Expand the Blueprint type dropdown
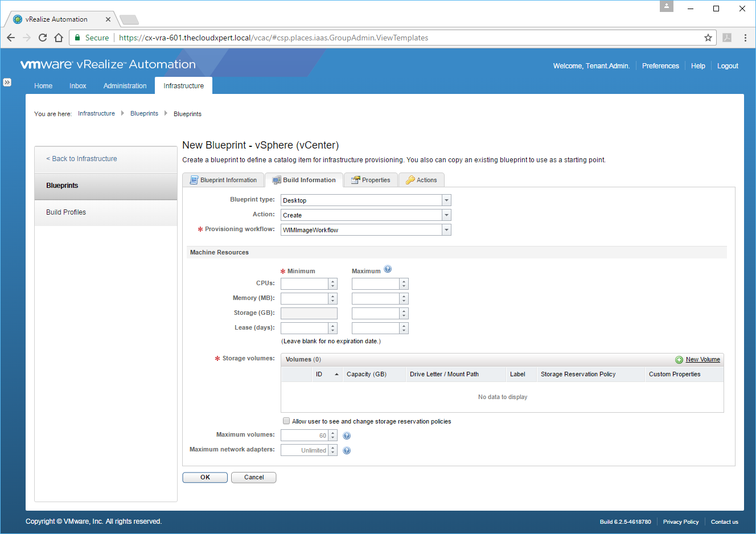The height and width of the screenshot is (534, 756). pyautogui.click(x=446, y=200)
